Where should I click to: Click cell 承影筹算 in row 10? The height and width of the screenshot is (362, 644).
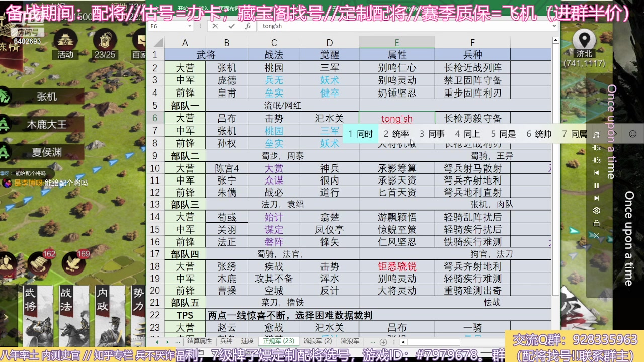(396, 168)
